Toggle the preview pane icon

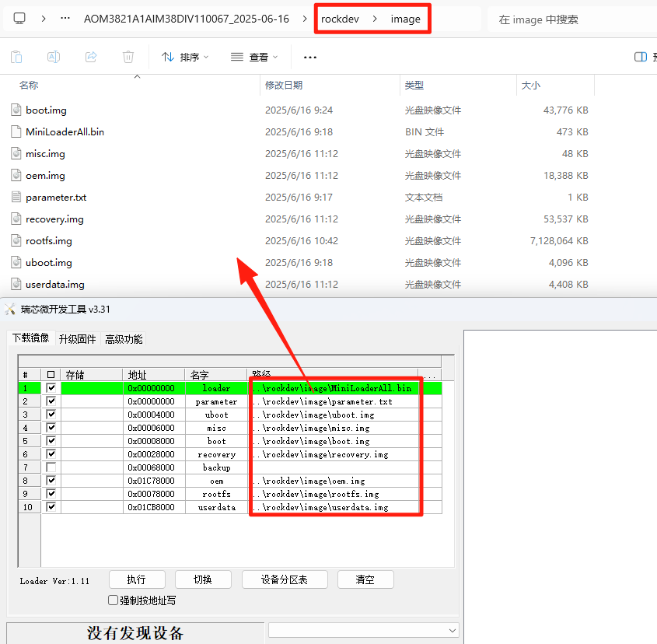[641, 57]
